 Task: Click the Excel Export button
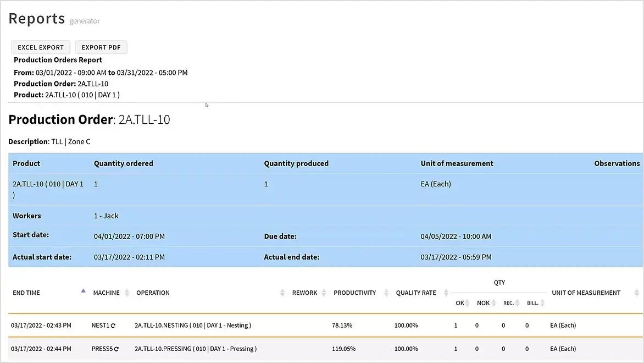click(41, 47)
